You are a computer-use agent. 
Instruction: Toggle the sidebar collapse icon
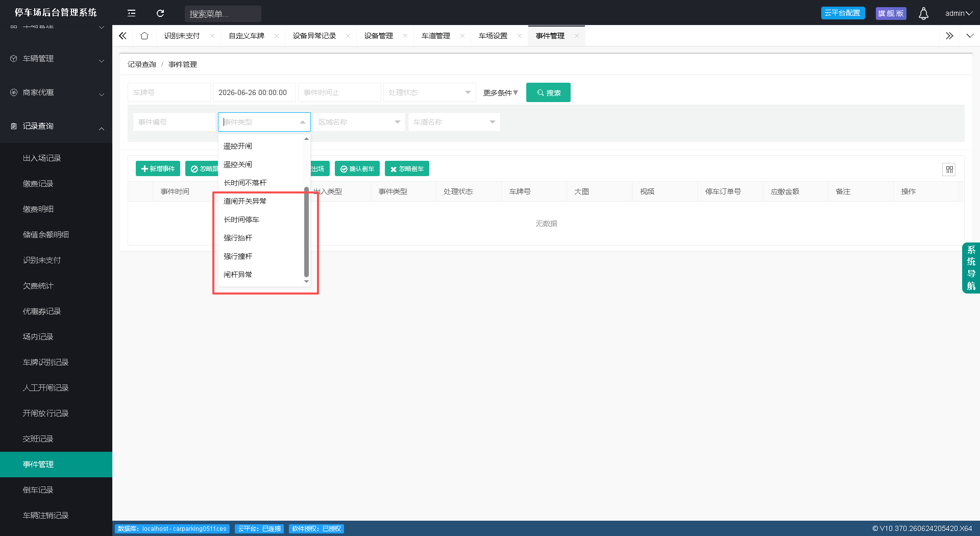click(131, 13)
